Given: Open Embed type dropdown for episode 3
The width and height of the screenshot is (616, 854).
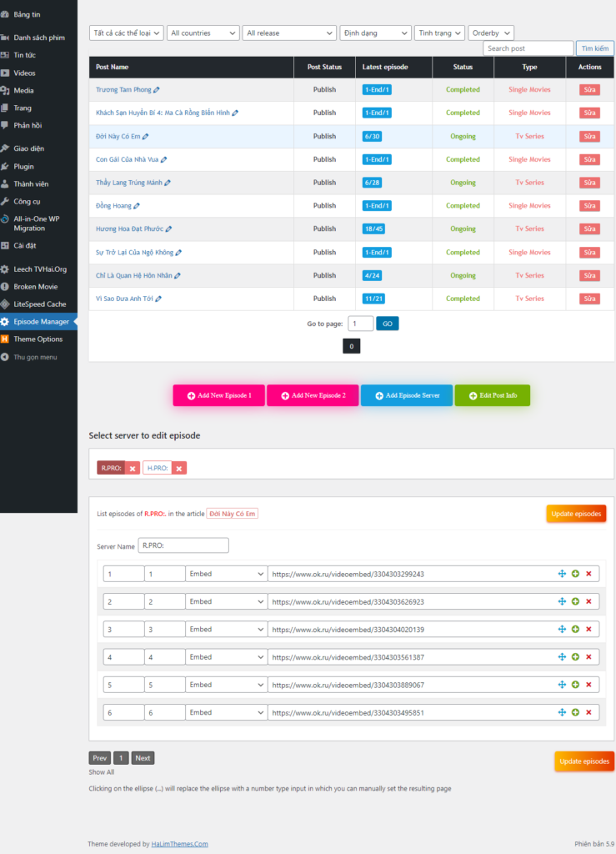Looking at the screenshot, I should (226, 630).
